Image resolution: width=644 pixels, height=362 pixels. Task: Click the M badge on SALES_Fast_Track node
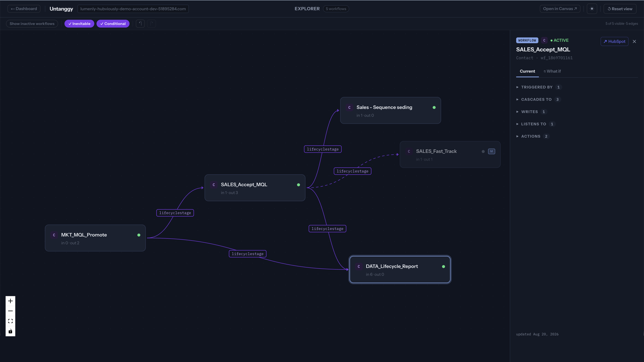(x=491, y=152)
